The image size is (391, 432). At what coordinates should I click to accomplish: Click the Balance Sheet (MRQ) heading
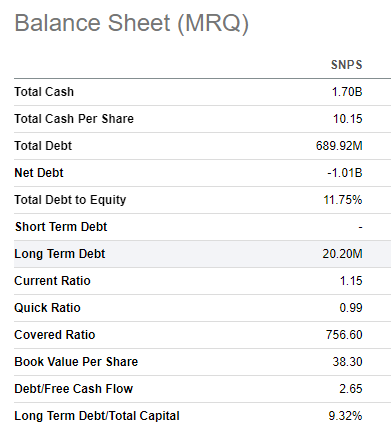coord(132,23)
